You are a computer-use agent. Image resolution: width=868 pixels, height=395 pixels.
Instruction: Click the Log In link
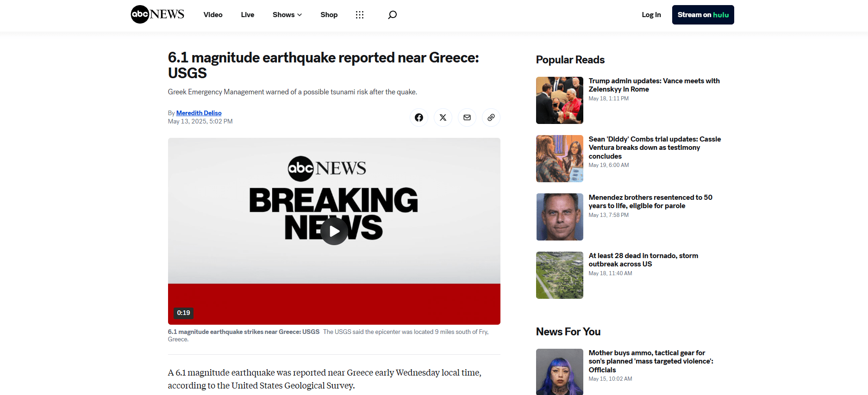(x=651, y=15)
